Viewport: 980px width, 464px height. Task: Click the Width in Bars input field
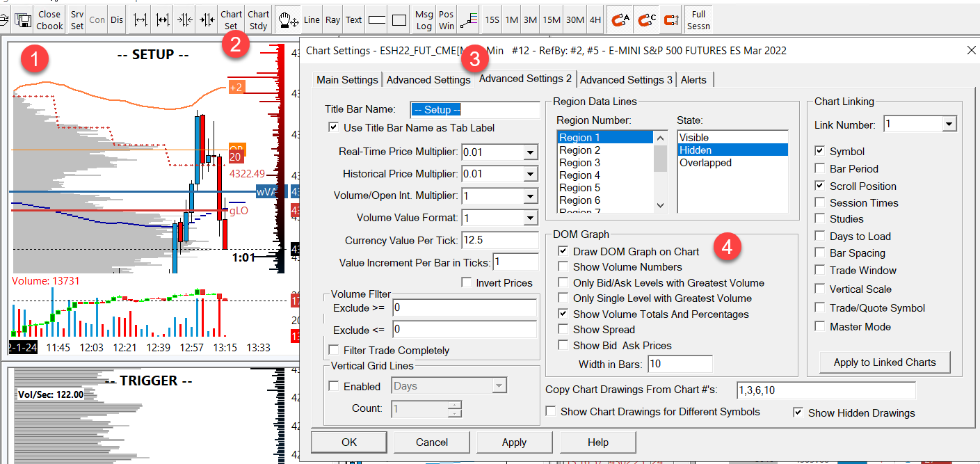[680, 364]
